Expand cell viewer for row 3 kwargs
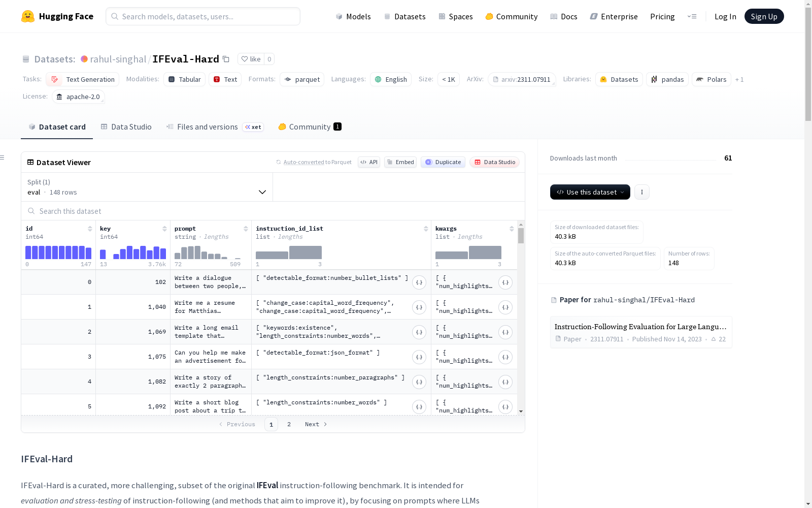This screenshot has height=508, width=812. pyautogui.click(x=505, y=357)
